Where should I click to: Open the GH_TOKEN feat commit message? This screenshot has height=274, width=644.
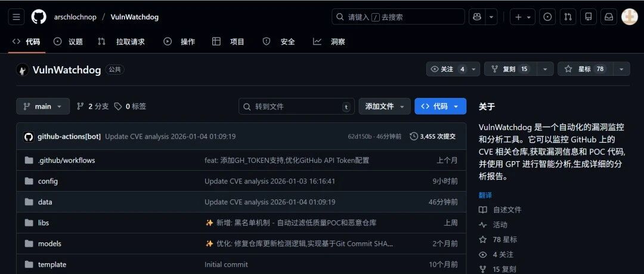click(x=287, y=161)
